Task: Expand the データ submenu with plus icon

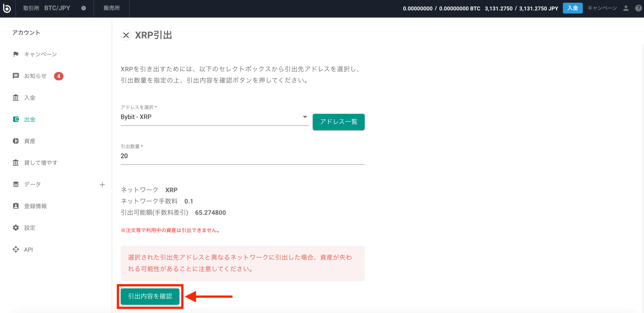Action: tap(102, 185)
